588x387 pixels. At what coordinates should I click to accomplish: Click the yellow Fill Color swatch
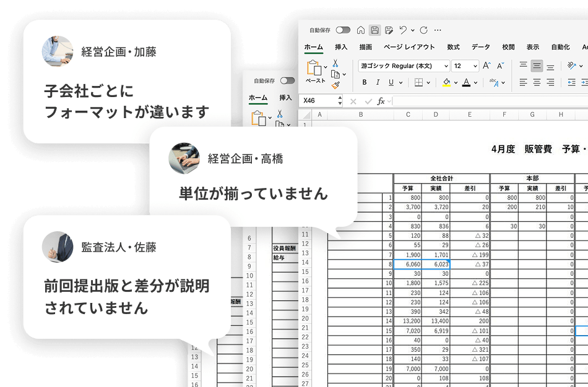445,83
